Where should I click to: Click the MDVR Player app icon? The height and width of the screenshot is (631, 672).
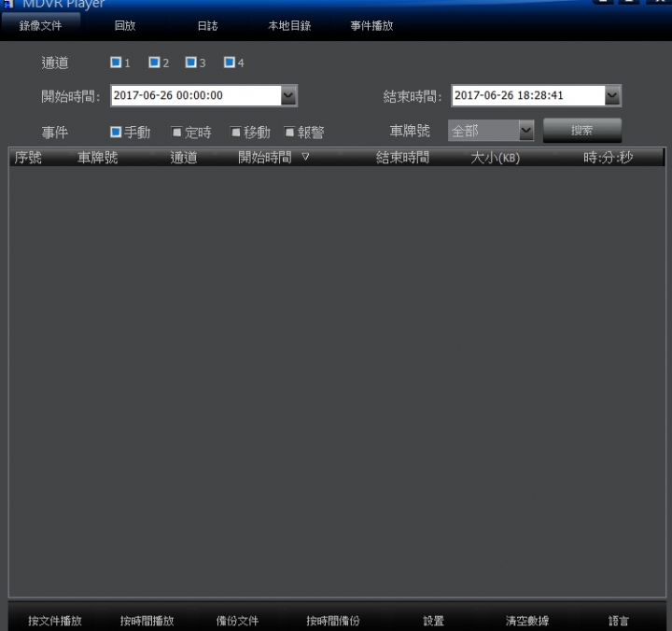point(8,4)
